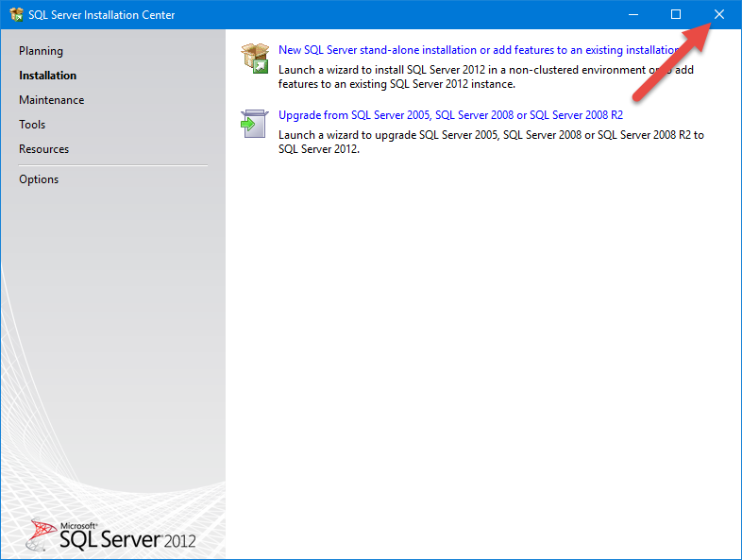
Task: Click the sidebar divider line above Options
Action: coord(113,165)
